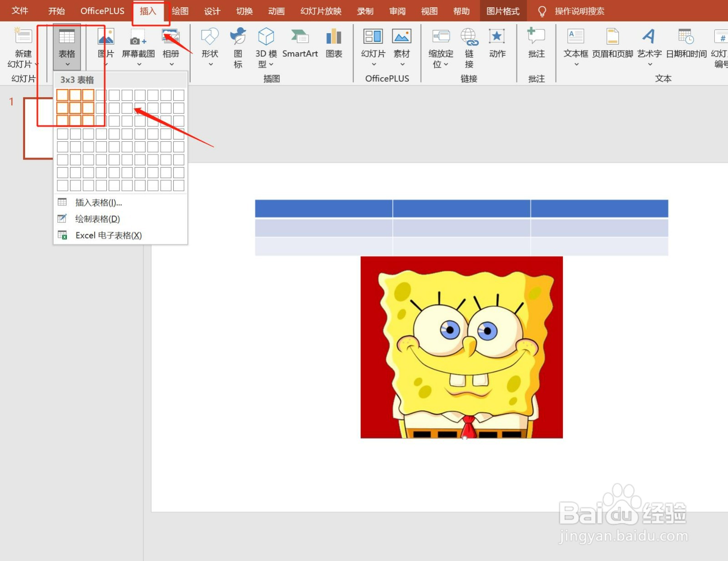Switch to the Home (开始) tab

point(57,11)
